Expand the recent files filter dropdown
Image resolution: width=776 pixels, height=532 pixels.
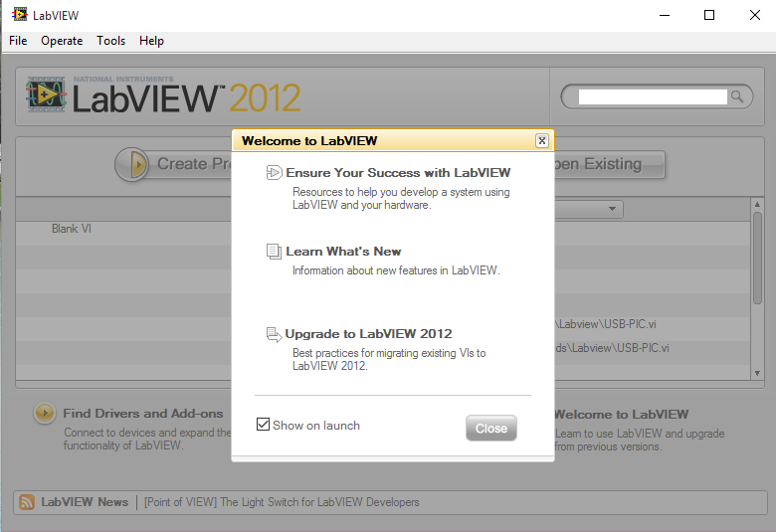click(x=612, y=209)
